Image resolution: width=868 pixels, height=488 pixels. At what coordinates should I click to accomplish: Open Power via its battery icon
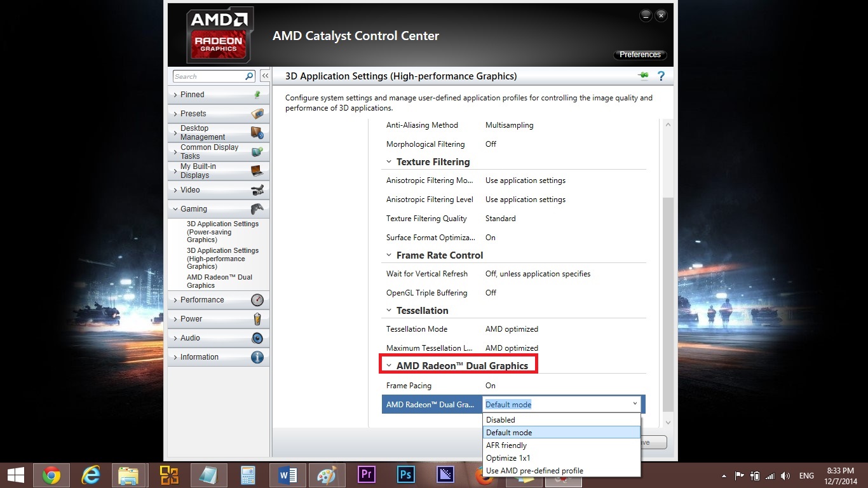[x=257, y=319]
